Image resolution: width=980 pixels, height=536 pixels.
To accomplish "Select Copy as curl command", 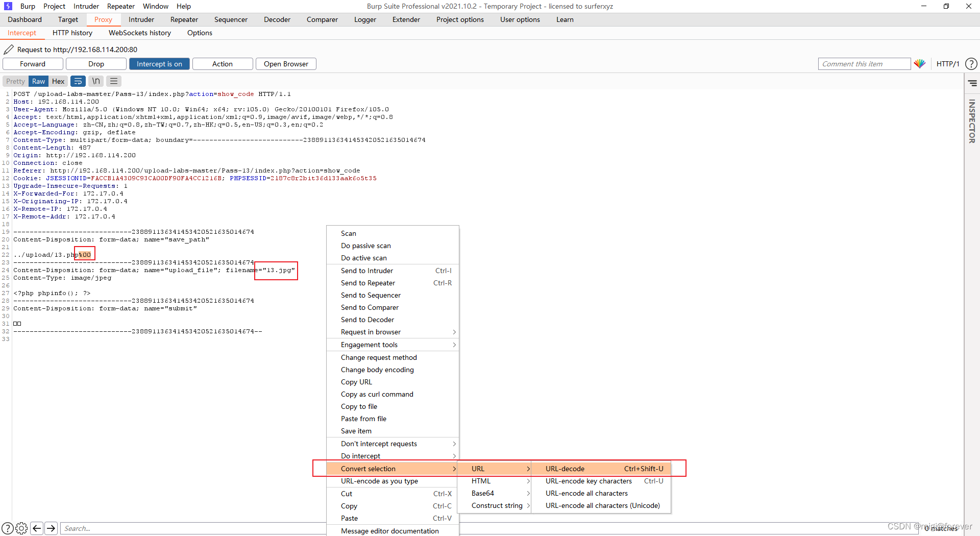I will 393,395.
